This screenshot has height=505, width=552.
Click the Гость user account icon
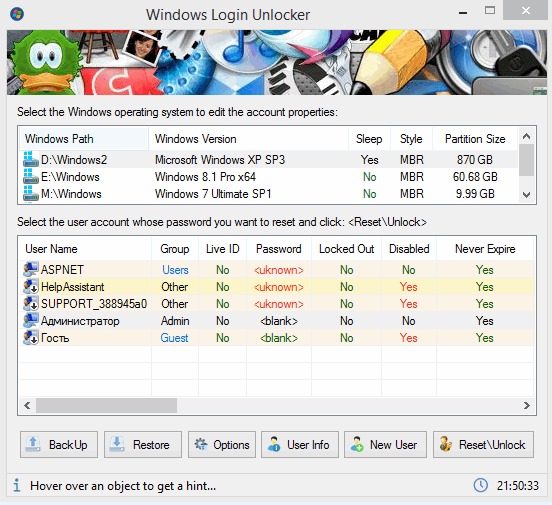pos(31,337)
